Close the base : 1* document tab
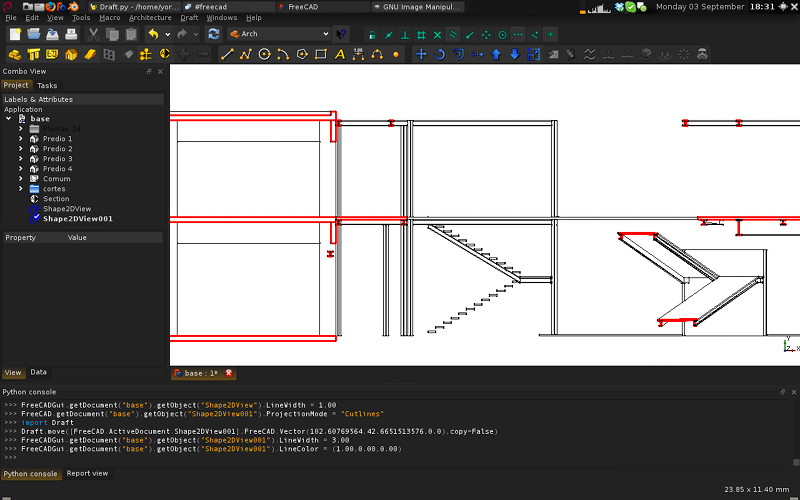This screenshot has height=500, width=800. click(229, 373)
